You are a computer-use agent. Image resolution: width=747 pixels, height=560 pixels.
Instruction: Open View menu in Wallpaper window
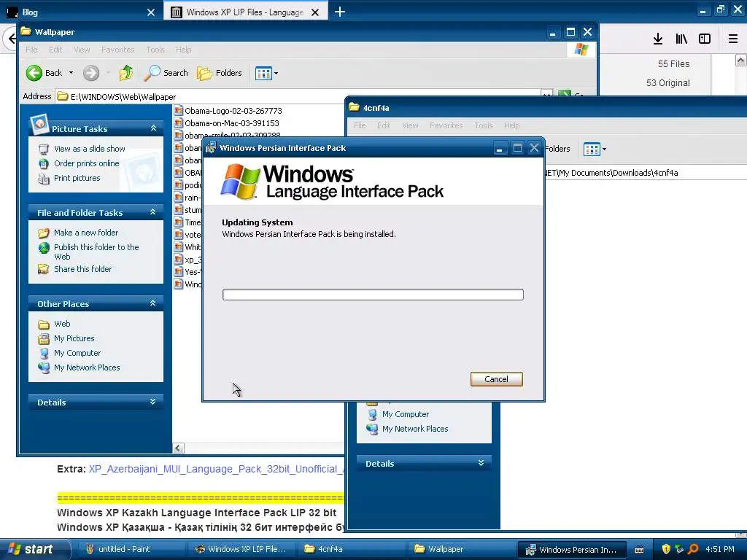(82, 50)
